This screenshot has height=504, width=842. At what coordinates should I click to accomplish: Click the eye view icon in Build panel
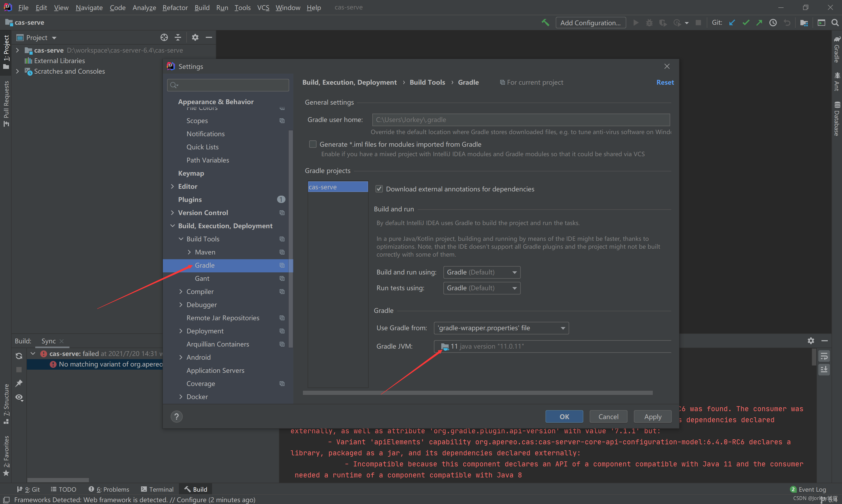coord(19,397)
